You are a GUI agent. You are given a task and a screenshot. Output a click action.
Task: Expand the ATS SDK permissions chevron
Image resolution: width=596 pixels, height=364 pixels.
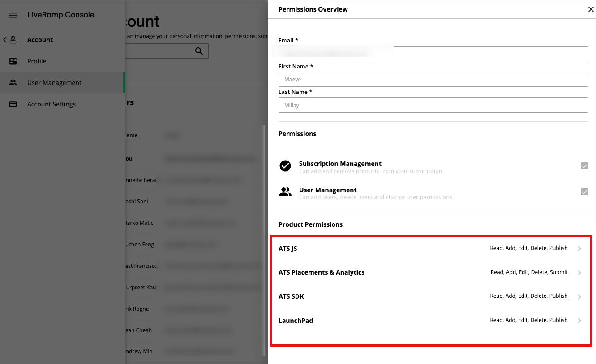pos(579,297)
